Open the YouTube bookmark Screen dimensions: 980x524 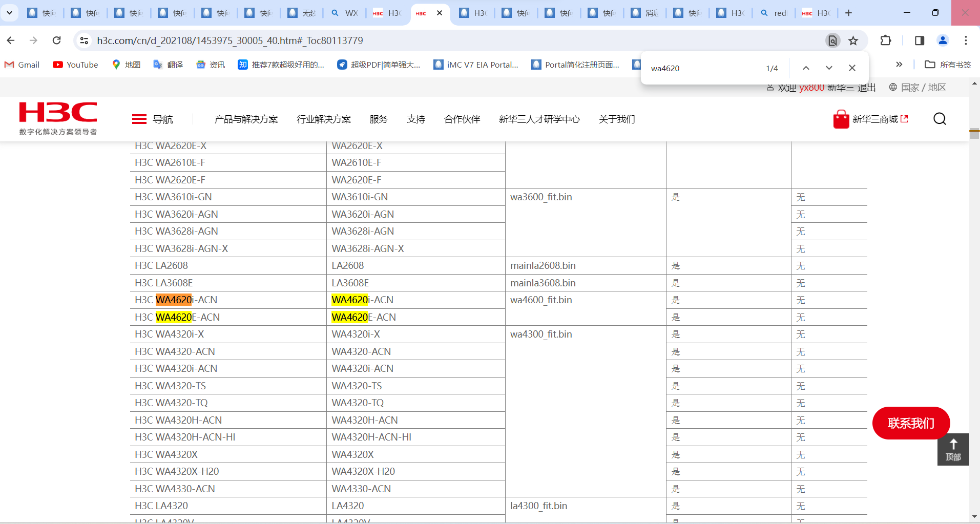pos(76,65)
